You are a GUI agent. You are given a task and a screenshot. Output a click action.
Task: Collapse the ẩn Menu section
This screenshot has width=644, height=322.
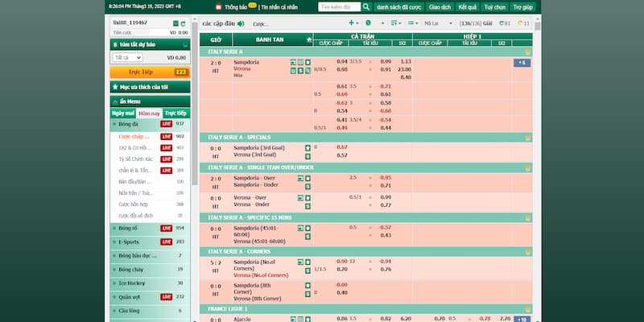[115, 101]
